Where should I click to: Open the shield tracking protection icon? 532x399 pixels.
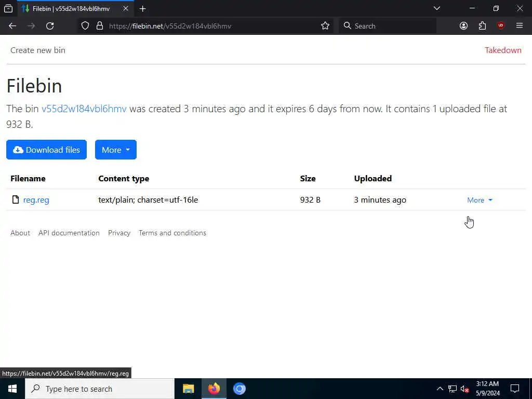85,26
